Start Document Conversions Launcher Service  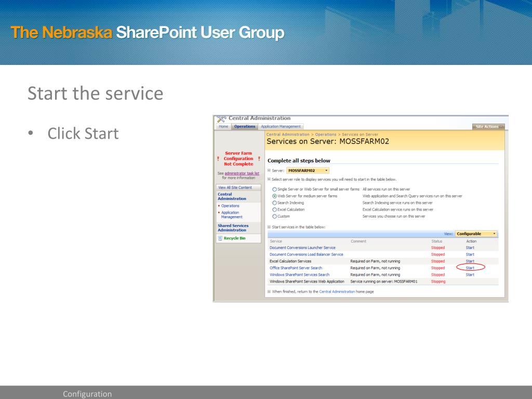coord(470,248)
